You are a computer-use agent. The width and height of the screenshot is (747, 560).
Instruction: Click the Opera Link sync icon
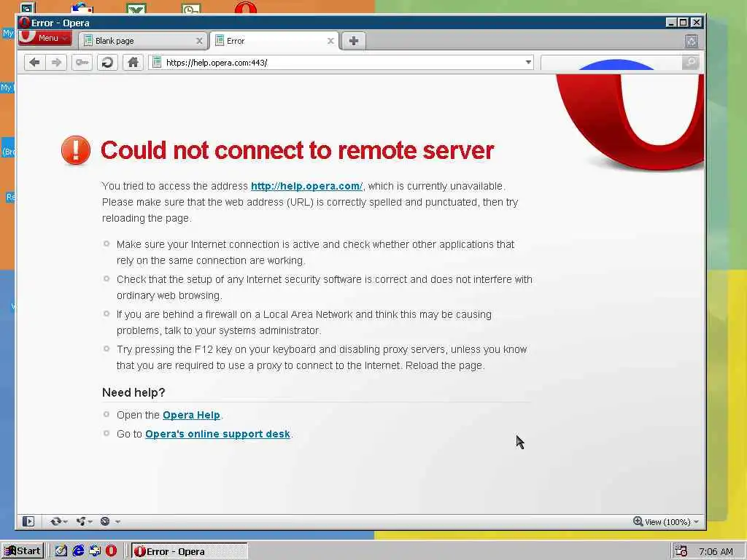pos(55,521)
